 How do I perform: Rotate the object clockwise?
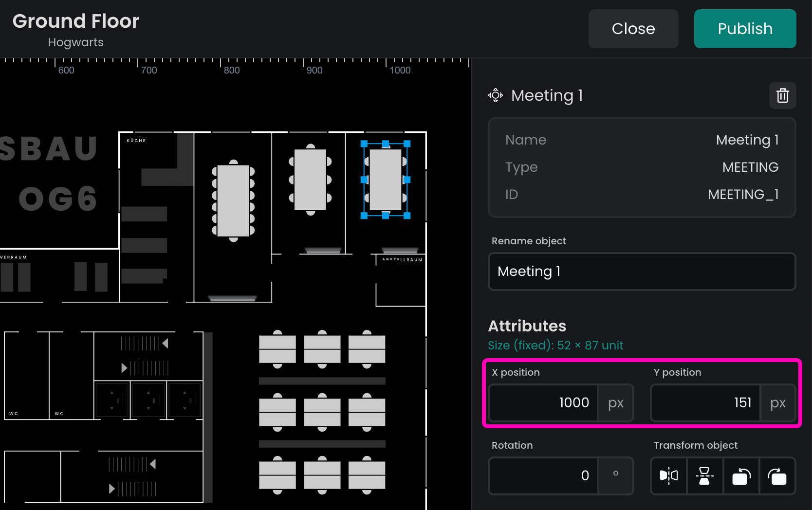(x=777, y=475)
